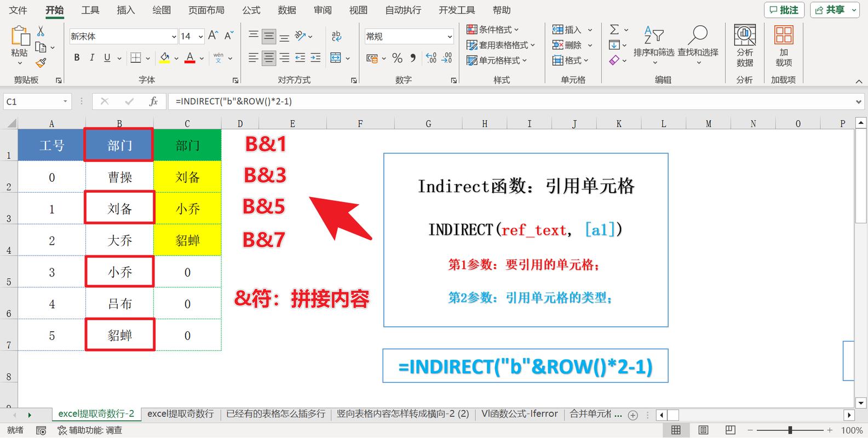
Task: Open the font name dropdown
Action: point(174,37)
